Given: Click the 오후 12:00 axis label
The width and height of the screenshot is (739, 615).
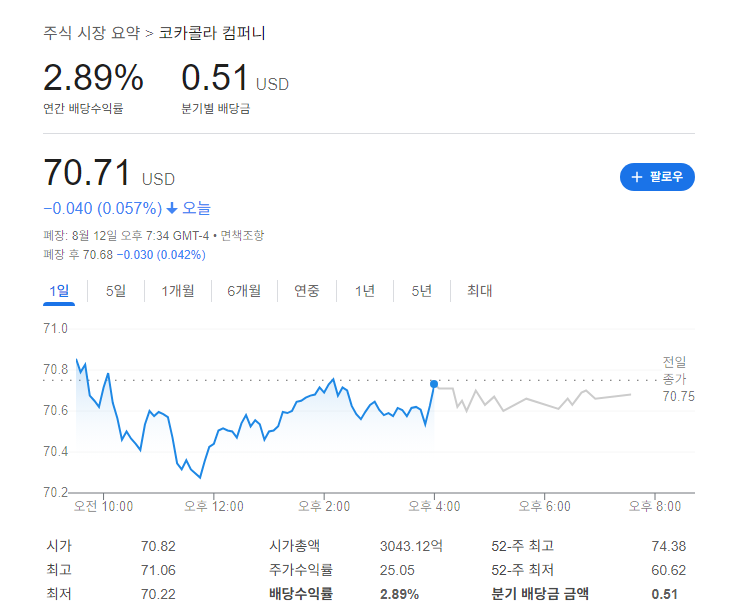Looking at the screenshot, I should (213, 507).
